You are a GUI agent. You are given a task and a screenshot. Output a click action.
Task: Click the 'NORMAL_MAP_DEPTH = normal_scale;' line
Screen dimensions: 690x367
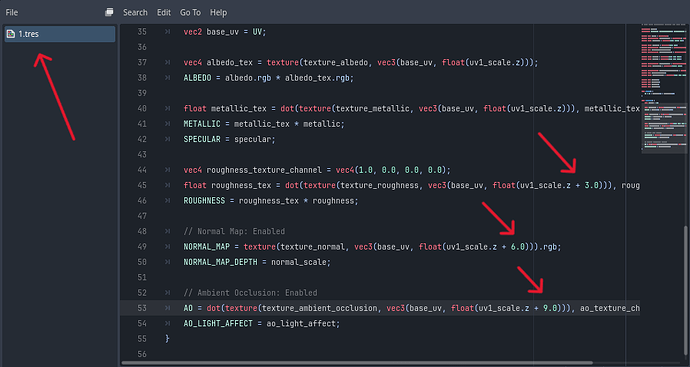257,262
